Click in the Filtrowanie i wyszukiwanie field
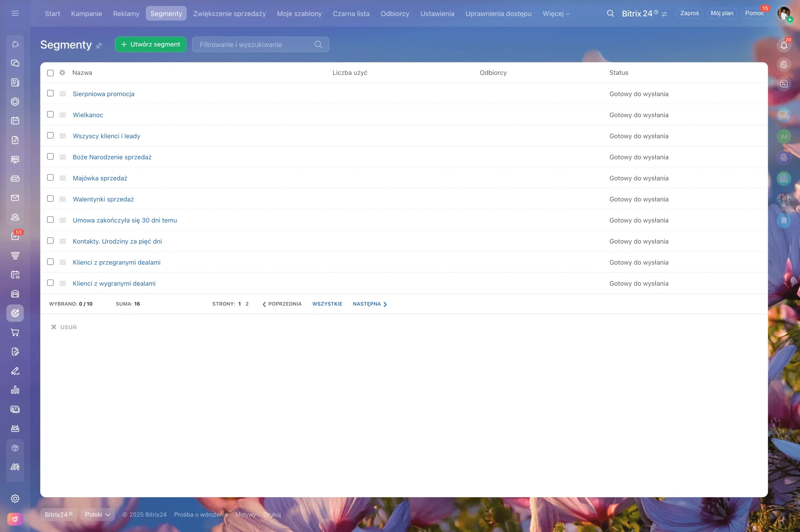800x532 pixels. point(260,44)
